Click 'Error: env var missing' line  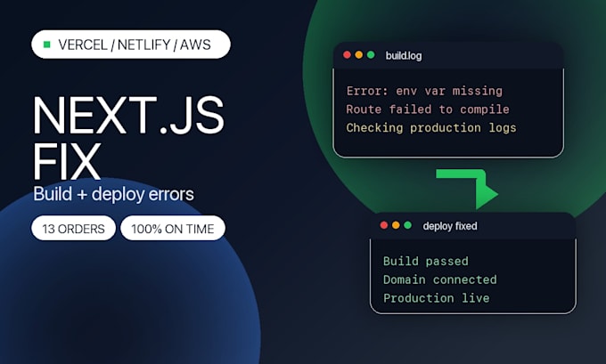(424, 91)
